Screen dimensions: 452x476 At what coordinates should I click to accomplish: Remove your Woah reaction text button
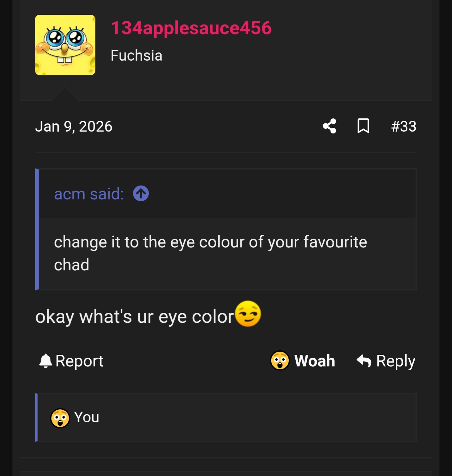[315, 361]
